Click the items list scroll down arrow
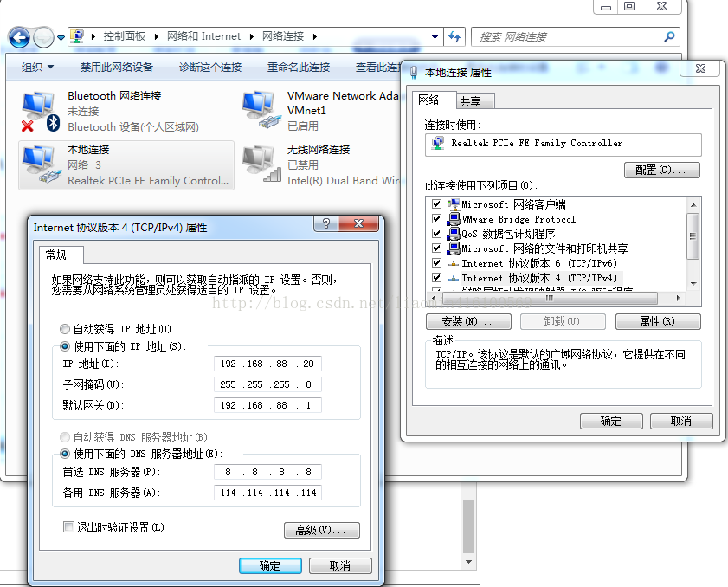Viewport: 728px width, 587px height. point(693,284)
